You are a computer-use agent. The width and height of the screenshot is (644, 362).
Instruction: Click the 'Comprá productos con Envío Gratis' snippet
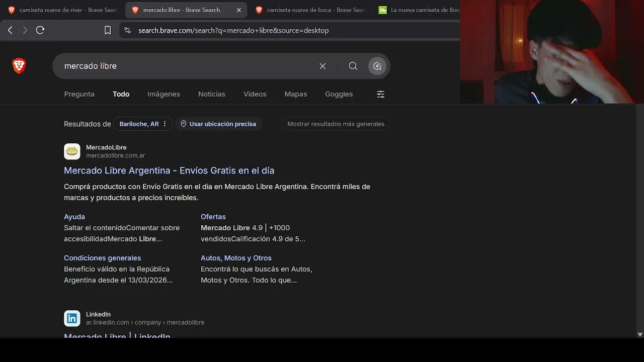point(217,192)
